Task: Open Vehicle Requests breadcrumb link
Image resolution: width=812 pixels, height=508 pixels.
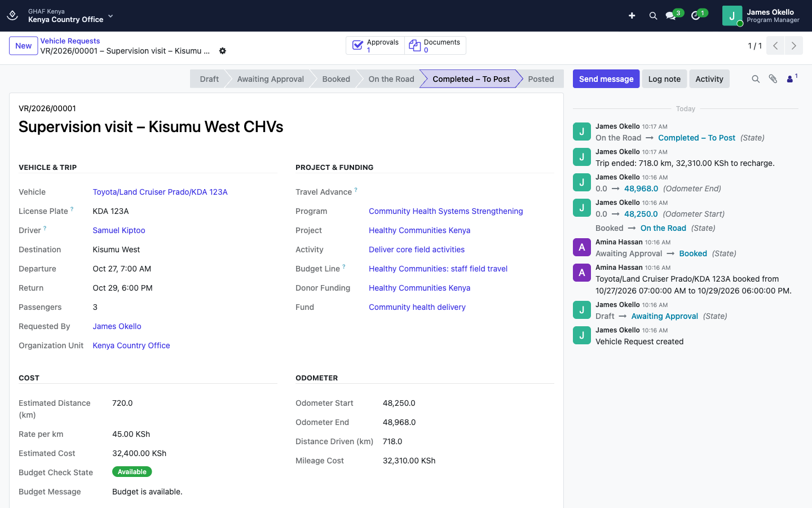Action: tap(70, 41)
